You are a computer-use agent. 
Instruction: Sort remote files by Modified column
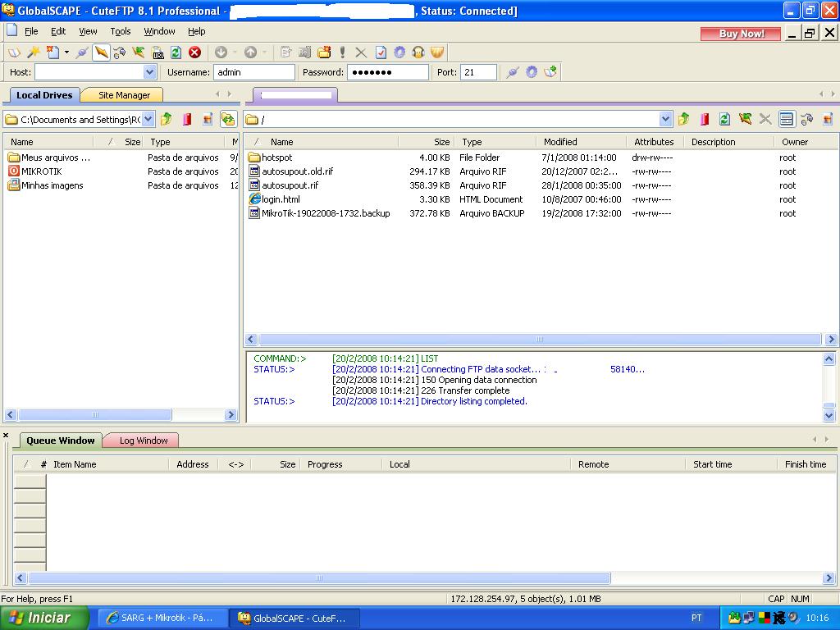coord(581,142)
